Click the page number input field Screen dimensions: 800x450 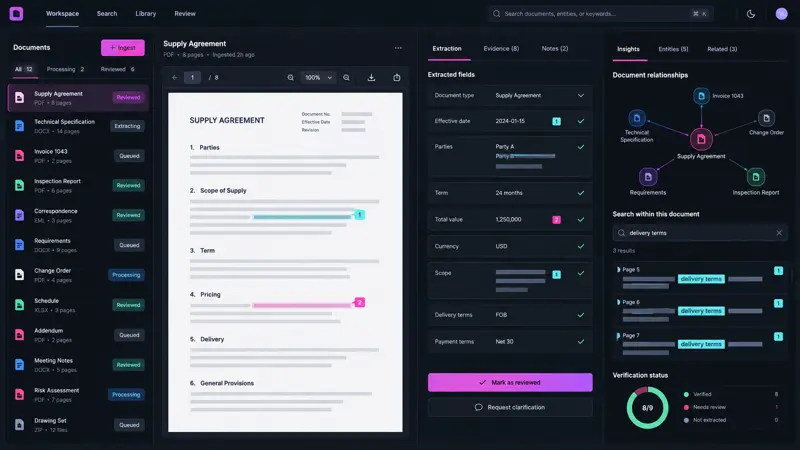click(x=192, y=78)
